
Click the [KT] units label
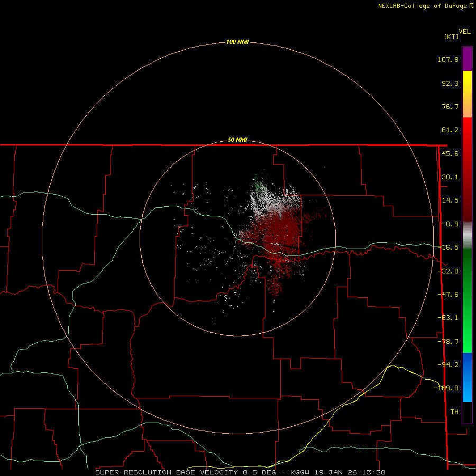point(452,36)
